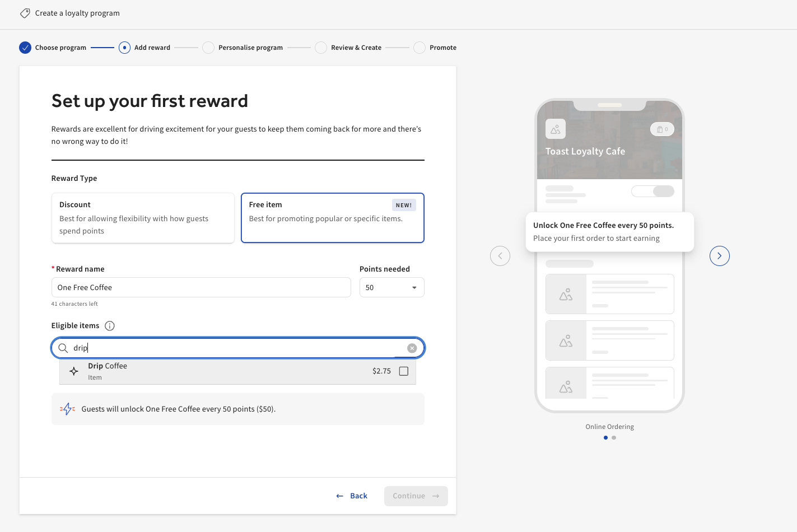
Task: Click the magnifying glass in the search field
Action: click(x=63, y=348)
